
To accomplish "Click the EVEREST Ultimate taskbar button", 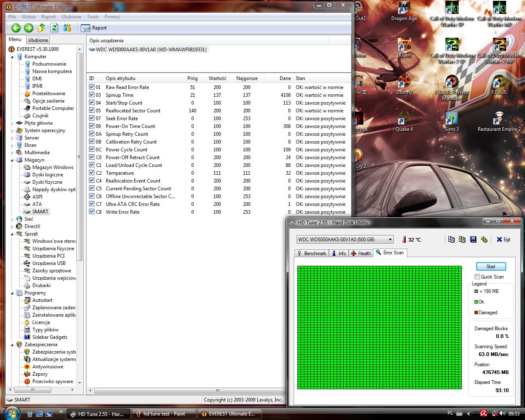I will pyautogui.click(x=229, y=414).
